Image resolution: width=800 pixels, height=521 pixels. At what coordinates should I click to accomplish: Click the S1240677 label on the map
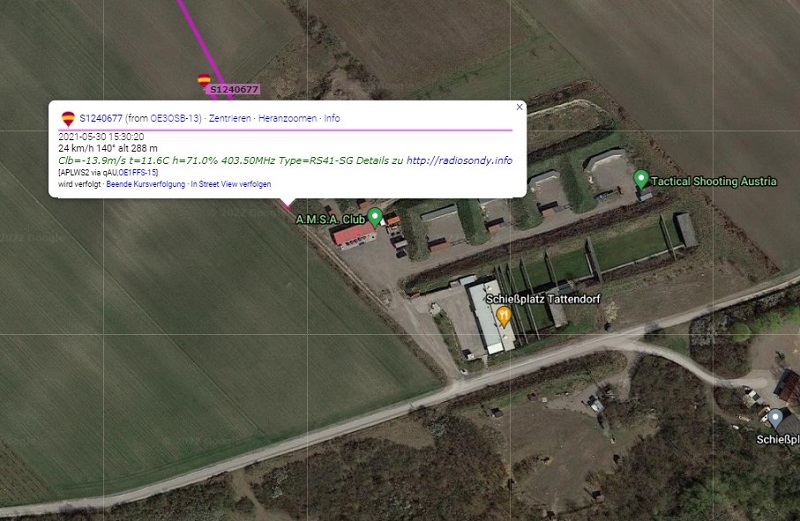[x=234, y=90]
